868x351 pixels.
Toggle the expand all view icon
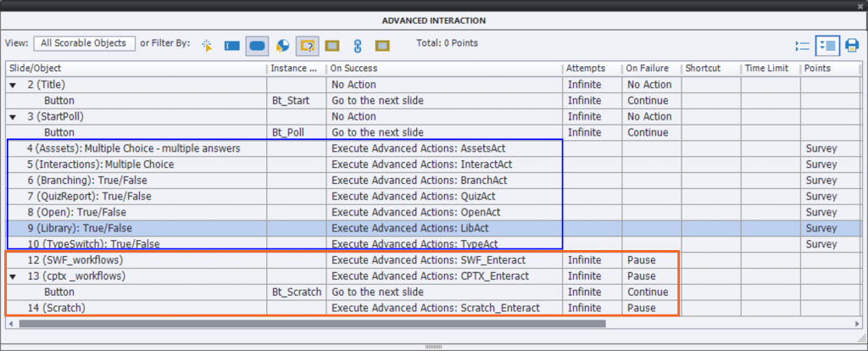pyautogui.click(x=826, y=45)
